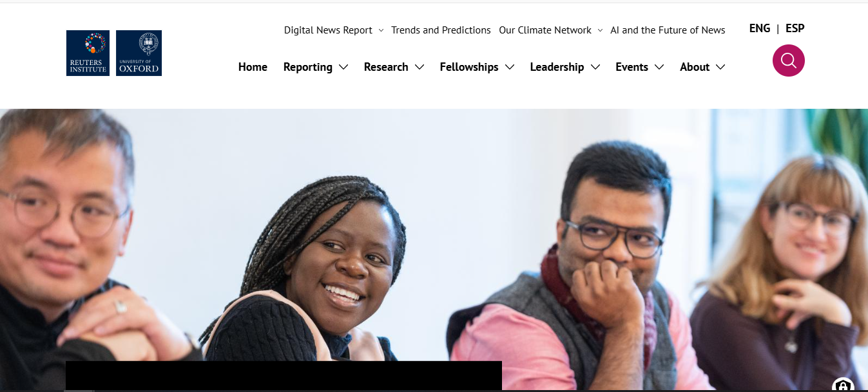Expand the About menu chevron

coord(720,67)
